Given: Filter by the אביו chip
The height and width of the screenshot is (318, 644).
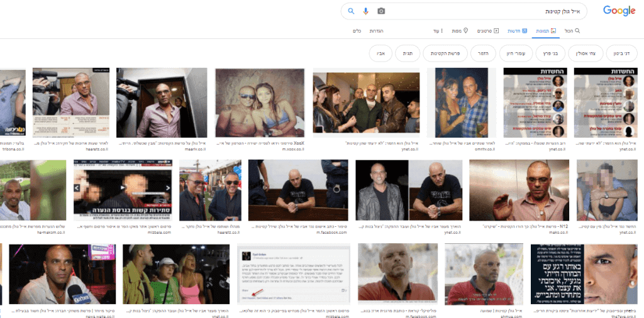Looking at the screenshot, I should (x=380, y=53).
